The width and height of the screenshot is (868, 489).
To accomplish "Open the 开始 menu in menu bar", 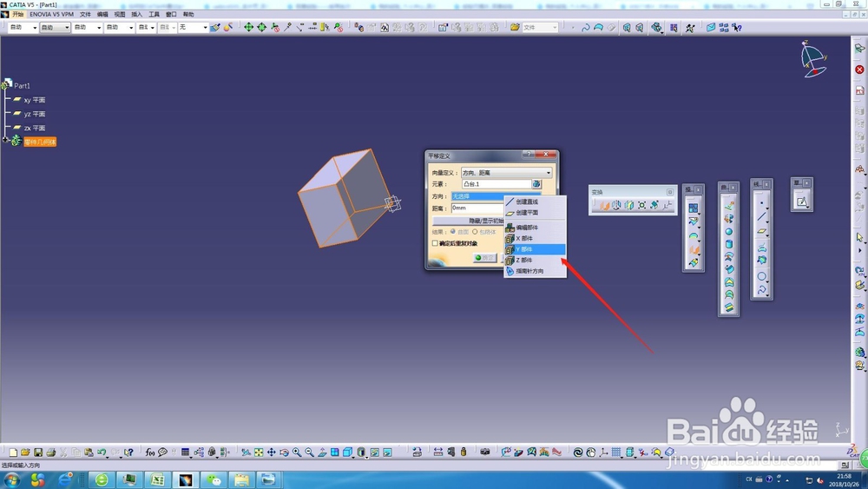I will pos(17,15).
